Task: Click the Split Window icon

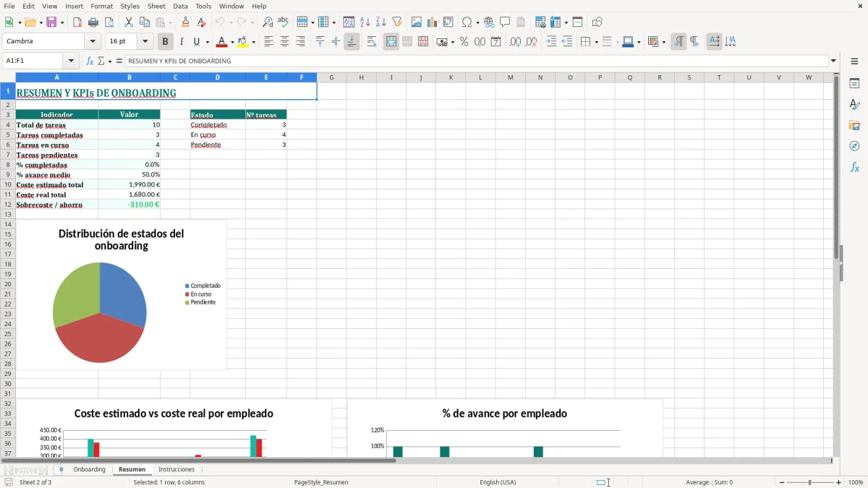Action: 578,22
